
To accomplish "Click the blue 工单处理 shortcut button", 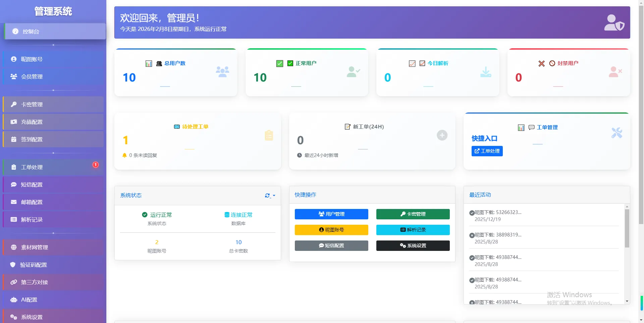I will tap(487, 151).
